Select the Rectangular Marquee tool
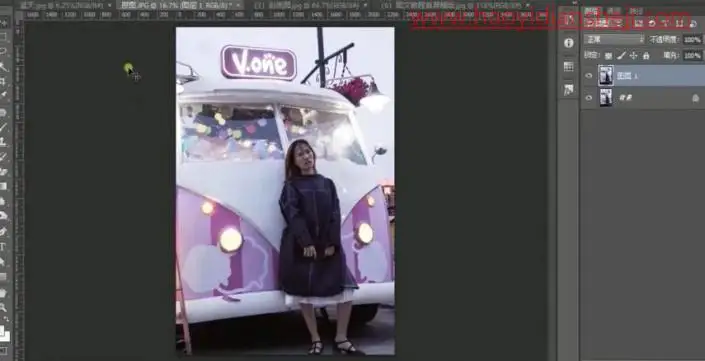Screen dimensions: 705x361 tap(4, 36)
